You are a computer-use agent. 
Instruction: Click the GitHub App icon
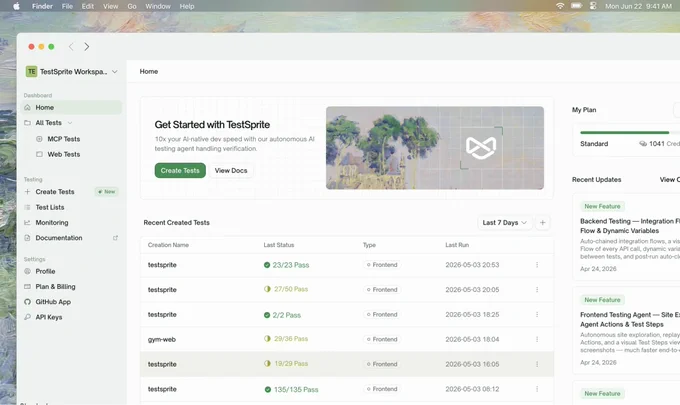tap(27, 302)
